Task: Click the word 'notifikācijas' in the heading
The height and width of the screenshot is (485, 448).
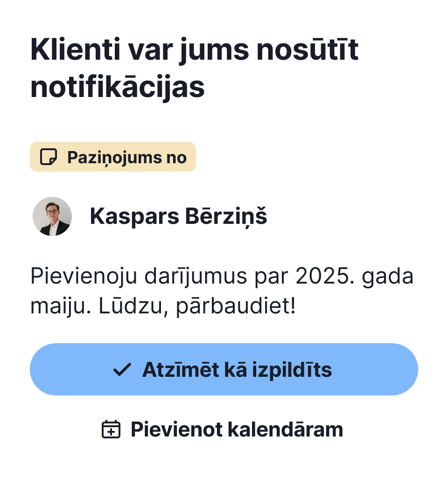Action: click(x=118, y=87)
